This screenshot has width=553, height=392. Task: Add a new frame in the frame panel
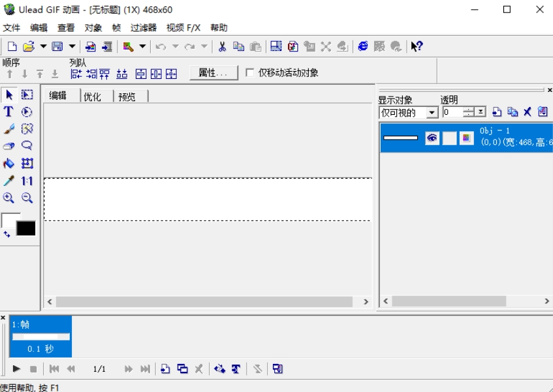[166, 369]
